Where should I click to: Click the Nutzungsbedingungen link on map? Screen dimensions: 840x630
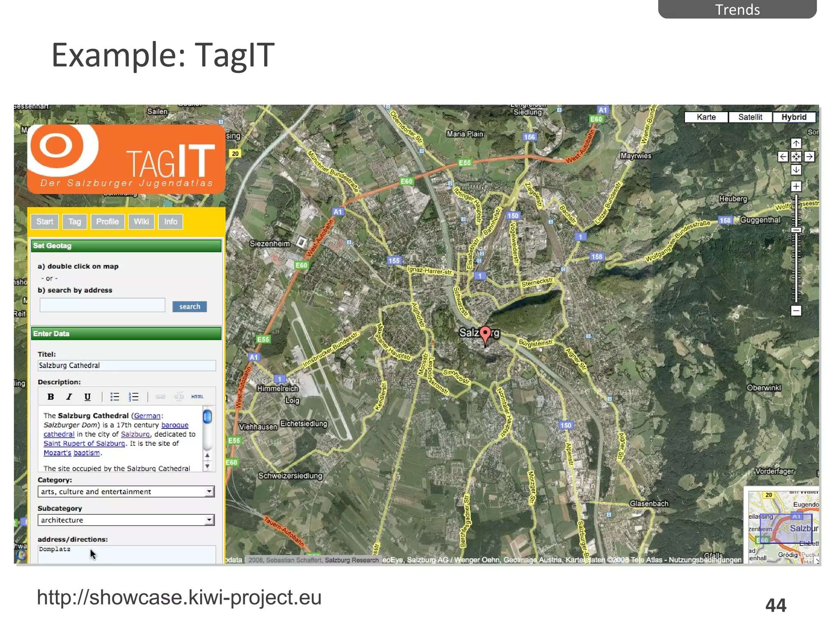[x=705, y=560]
